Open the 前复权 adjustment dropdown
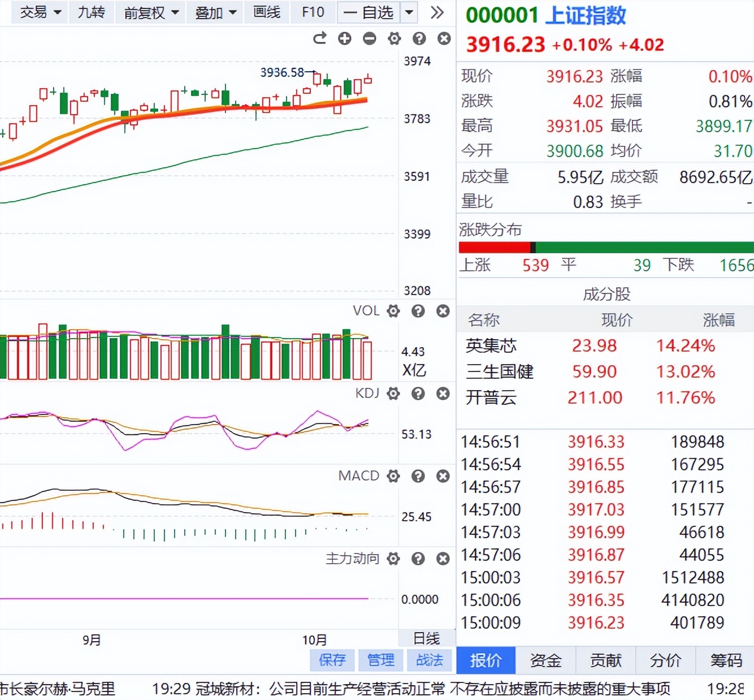 coord(150,12)
